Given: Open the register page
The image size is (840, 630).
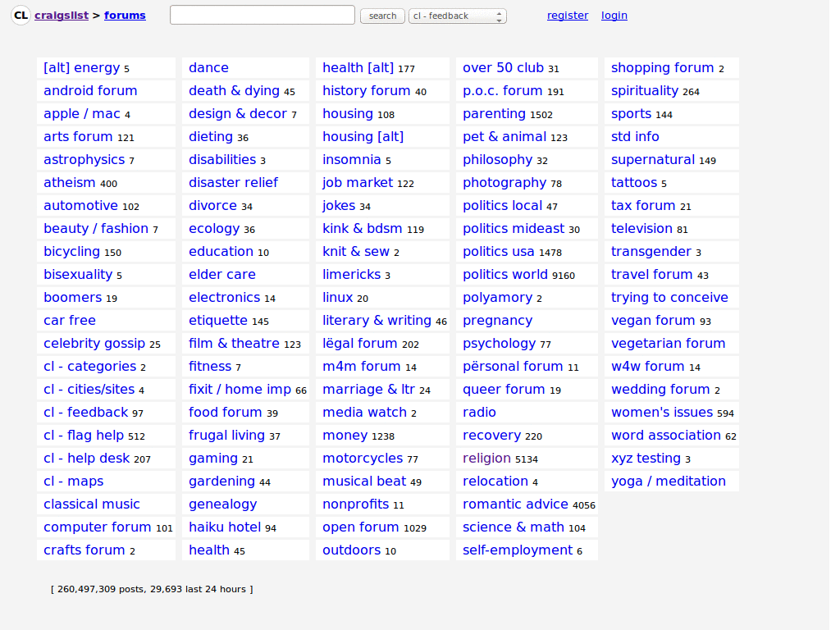Looking at the screenshot, I should [567, 15].
